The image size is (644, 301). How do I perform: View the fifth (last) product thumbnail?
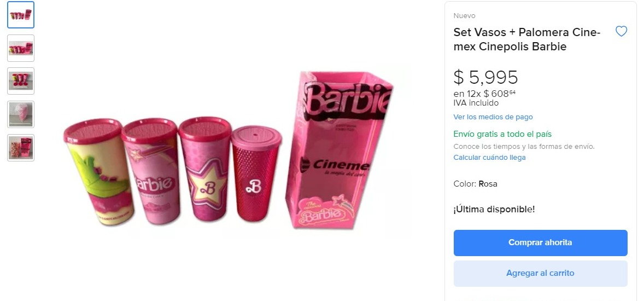21,148
